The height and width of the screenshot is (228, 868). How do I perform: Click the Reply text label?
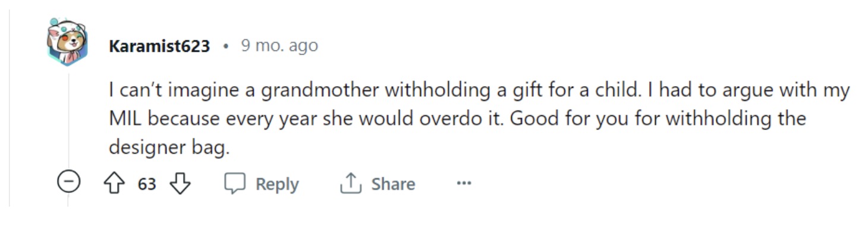pyautogui.click(x=277, y=184)
